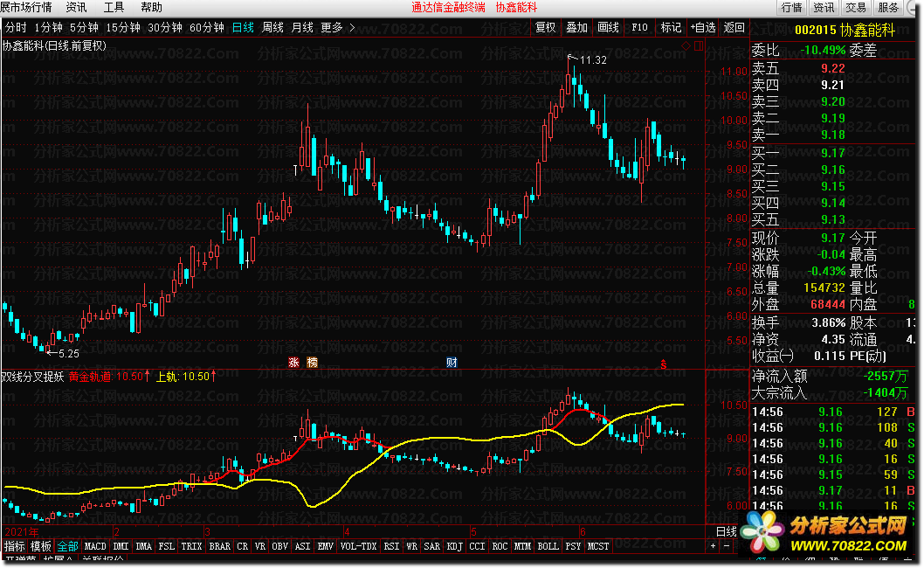Viewport: 924px width, 568px height.
Task: Switch indicator to ASI
Action: 302,546
